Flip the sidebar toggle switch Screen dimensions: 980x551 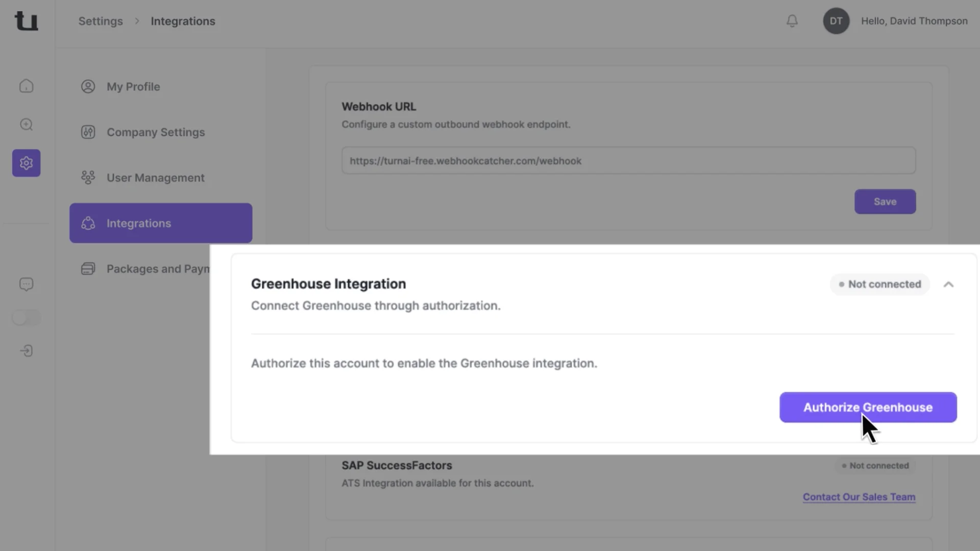(26, 318)
